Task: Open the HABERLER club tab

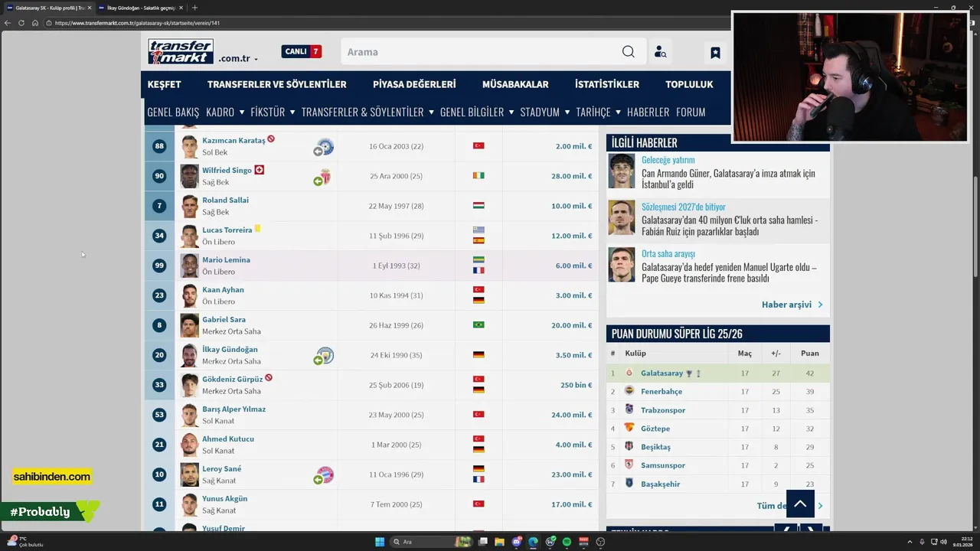Action: pos(648,112)
